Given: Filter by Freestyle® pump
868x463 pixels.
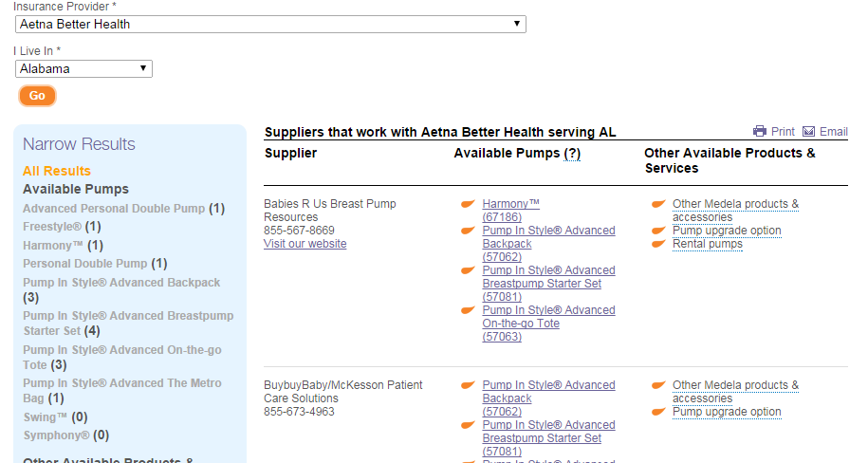Looking at the screenshot, I should pyautogui.click(x=52, y=227).
